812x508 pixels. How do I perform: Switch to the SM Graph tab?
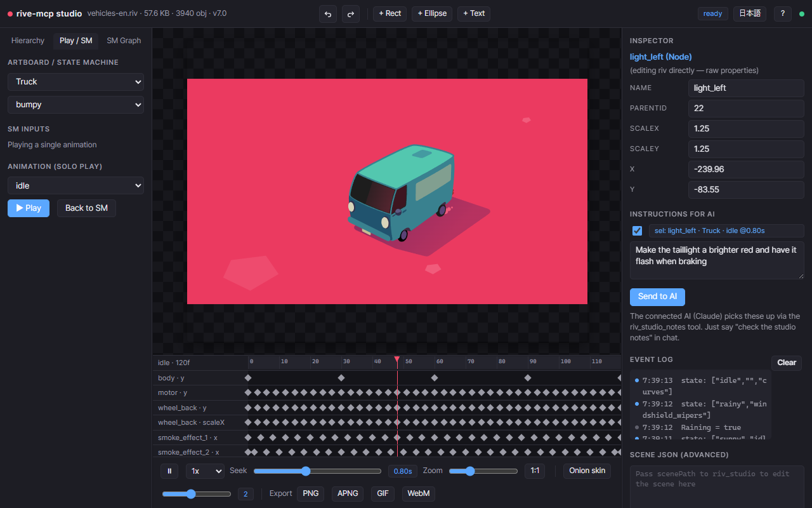pyautogui.click(x=124, y=41)
